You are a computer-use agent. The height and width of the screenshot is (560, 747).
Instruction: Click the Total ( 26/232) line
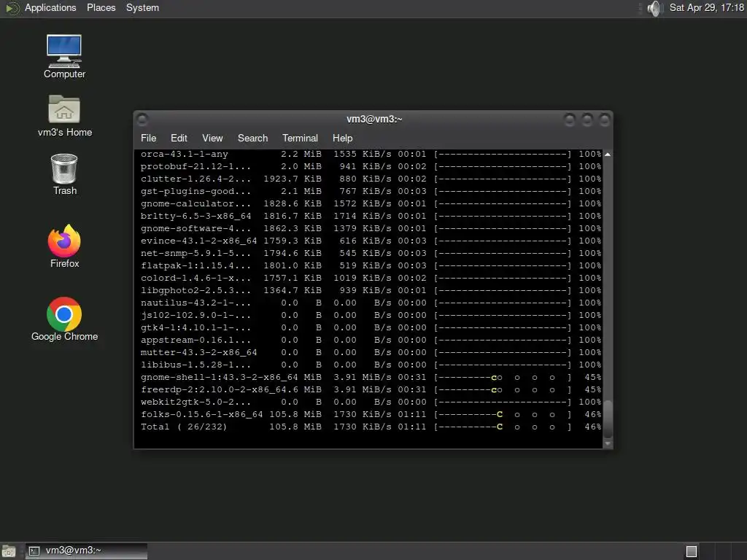coord(371,427)
